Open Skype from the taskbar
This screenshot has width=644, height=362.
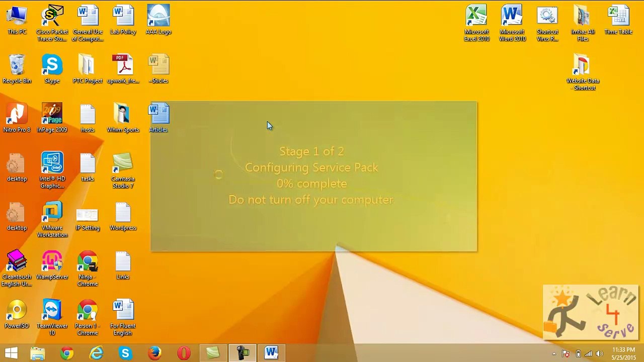[x=125, y=353]
